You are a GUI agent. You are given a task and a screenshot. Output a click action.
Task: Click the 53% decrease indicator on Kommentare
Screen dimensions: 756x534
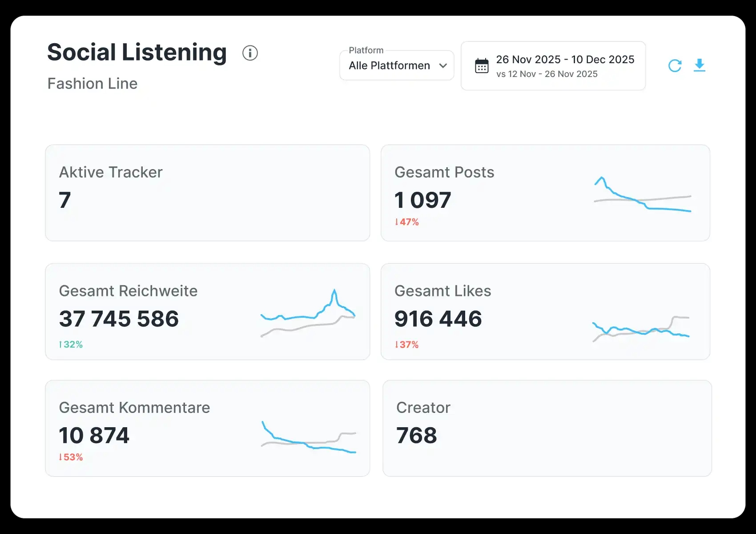click(x=71, y=457)
